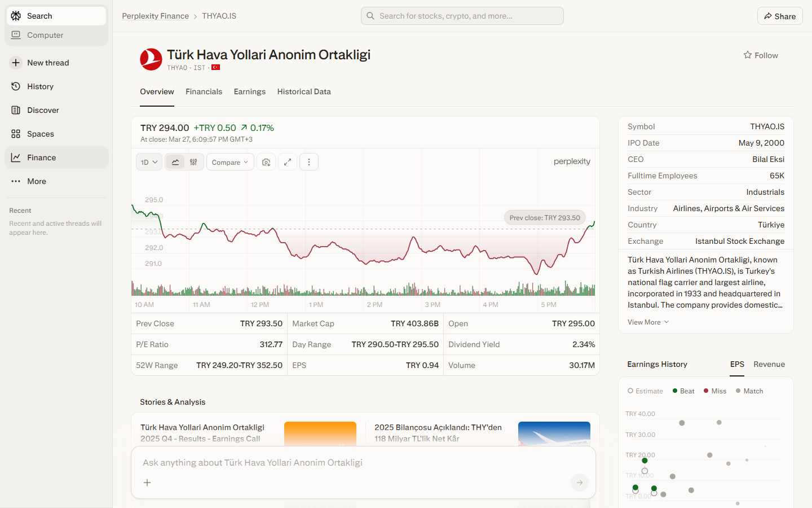Switch to the Financials tab
Image resolution: width=812 pixels, height=508 pixels.
204,91
